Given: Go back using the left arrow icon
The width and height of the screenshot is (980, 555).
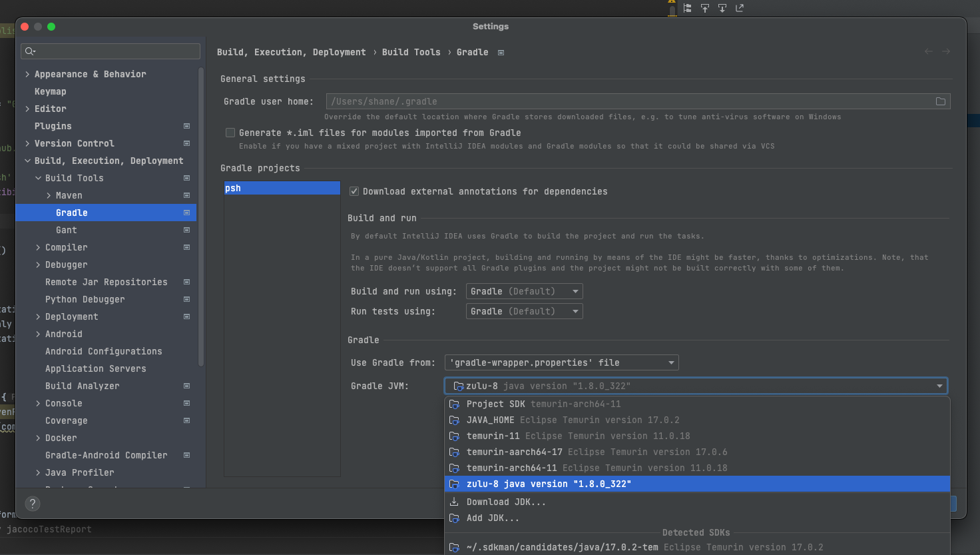Looking at the screenshot, I should click(929, 51).
